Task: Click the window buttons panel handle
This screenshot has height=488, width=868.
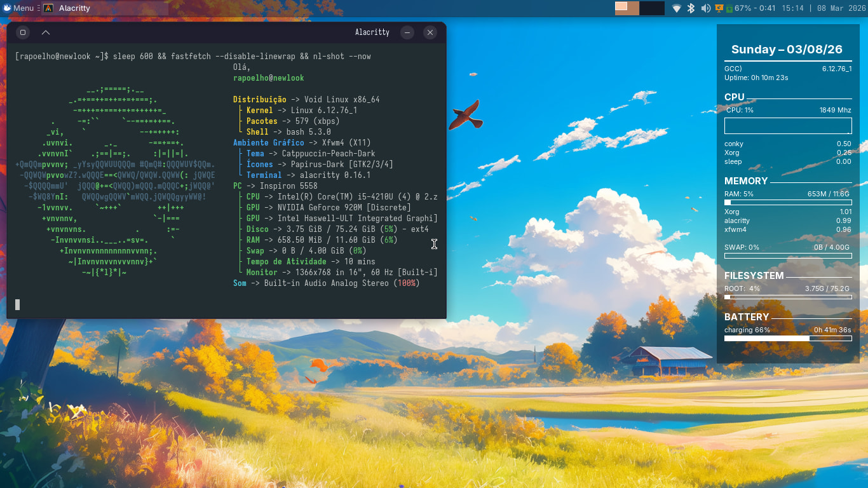Action: coord(39,8)
